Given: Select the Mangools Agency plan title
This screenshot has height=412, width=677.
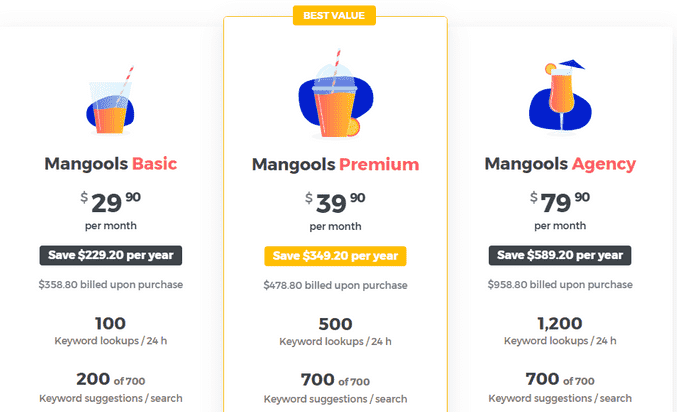Looking at the screenshot, I should (560, 163).
